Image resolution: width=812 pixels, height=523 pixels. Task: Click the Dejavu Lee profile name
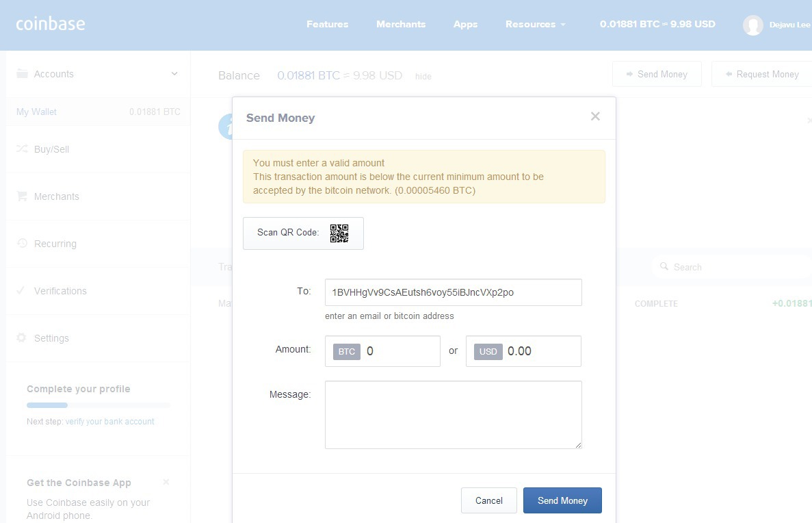789,25
